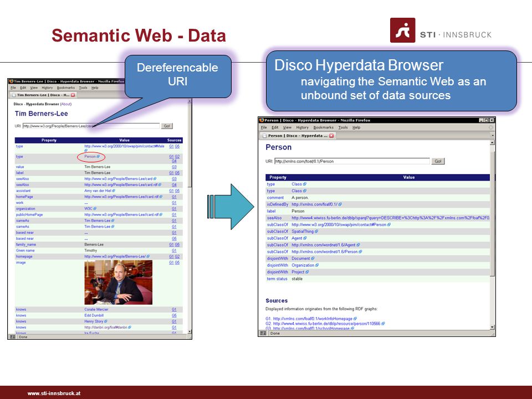Click status bar icon in Tim Berners-Lee window
This screenshot has height=399, width=532.
coord(13,337)
